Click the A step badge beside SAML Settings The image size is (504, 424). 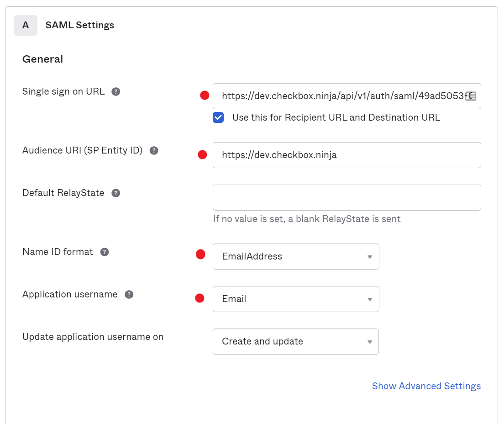(x=26, y=25)
